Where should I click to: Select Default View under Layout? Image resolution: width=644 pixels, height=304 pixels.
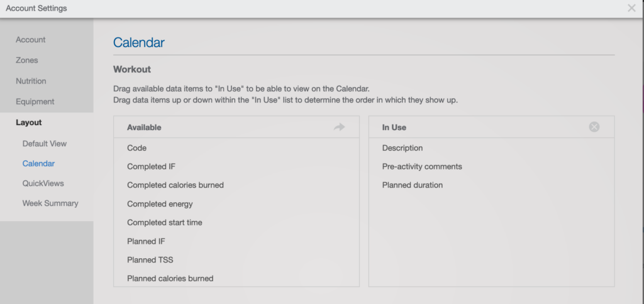tap(45, 144)
